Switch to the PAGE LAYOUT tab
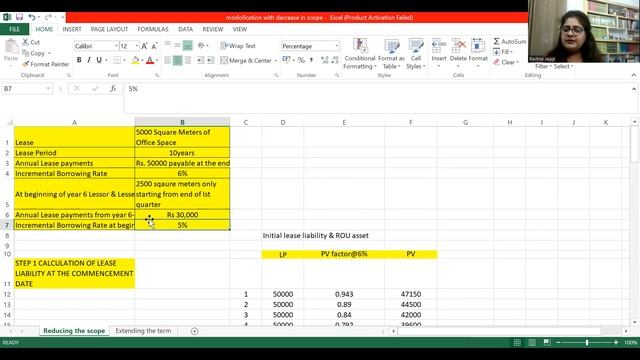Viewport: 640px width, 360px height. pos(109,29)
